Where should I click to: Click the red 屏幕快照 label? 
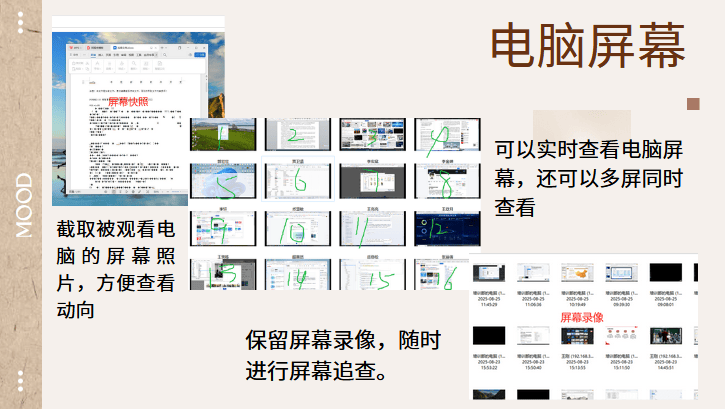(x=128, y=102)
